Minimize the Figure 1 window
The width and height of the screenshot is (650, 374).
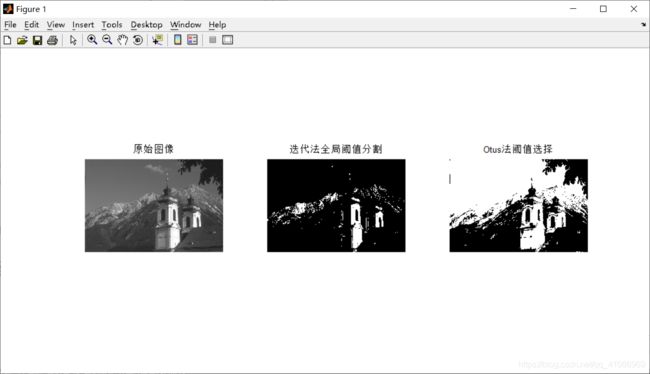573,9
